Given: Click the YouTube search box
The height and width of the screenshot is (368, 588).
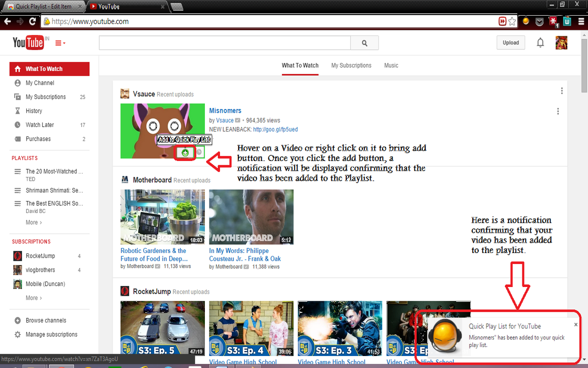Looking at the screenshot, I should pos(225,43).
